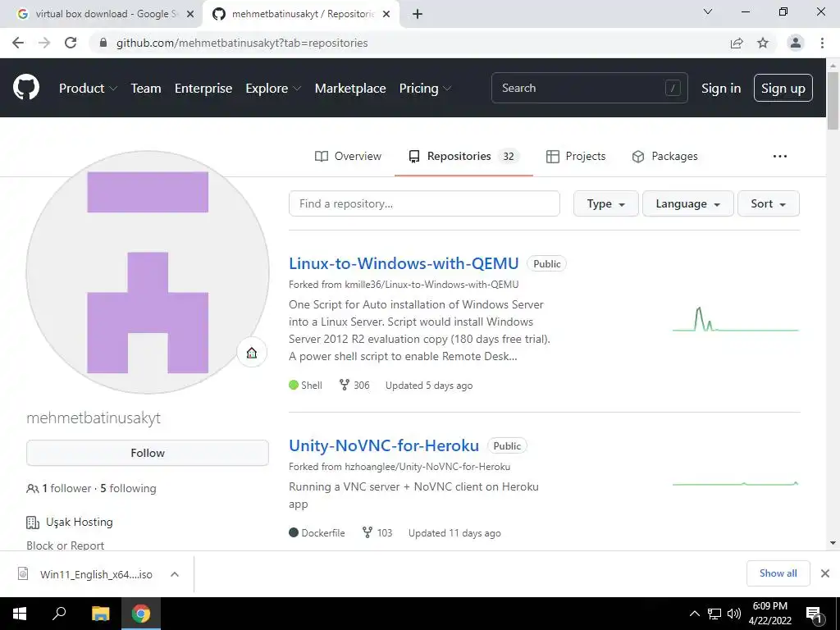Click the taskbar clock showing 6:09 PM

[x=769, y=614]
